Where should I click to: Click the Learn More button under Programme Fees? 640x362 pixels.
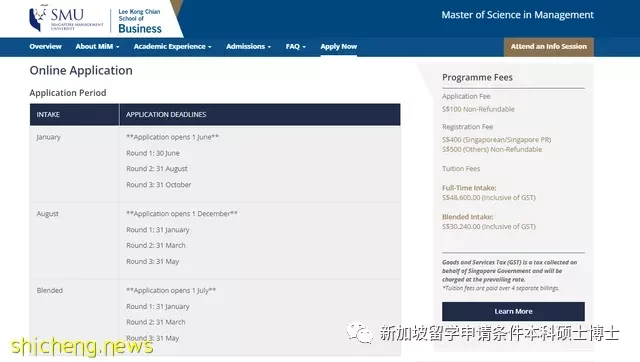pyautogui.click(x=513, y=311)
